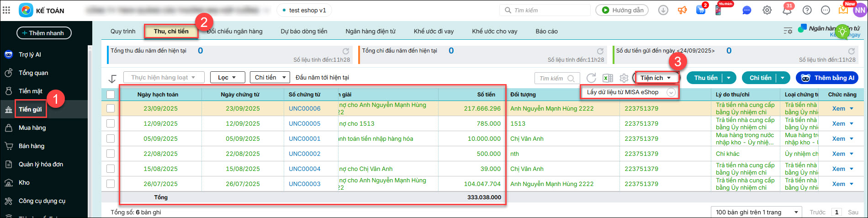Tick the checkbox for row UNC00006
Viewport: 868px width, 218px height.
pyautogui.click(x=111, y=109)
